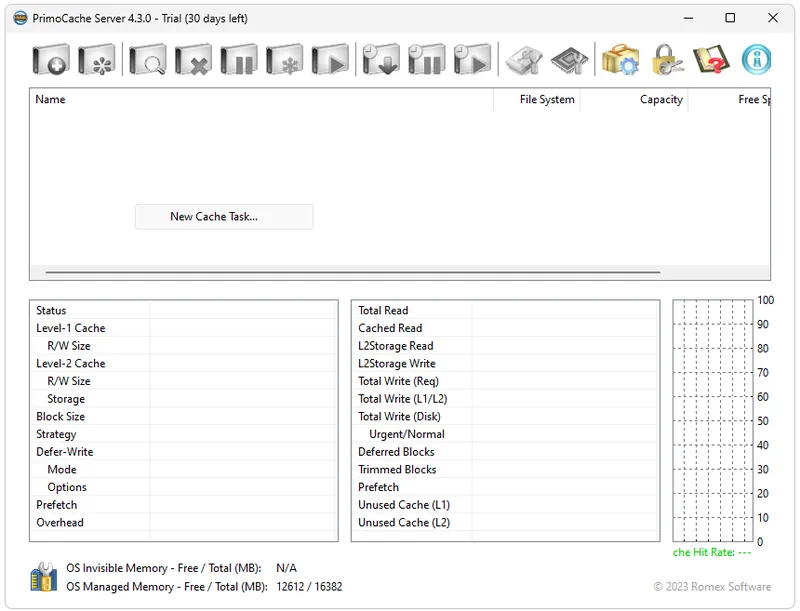Open options via the toolbox gear icon

coord(620,60)
